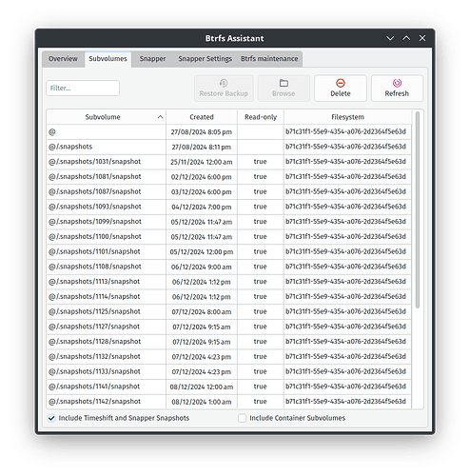
Task: Click the table's vertical scrollbar handle
Action: click(x=418, y=209)
